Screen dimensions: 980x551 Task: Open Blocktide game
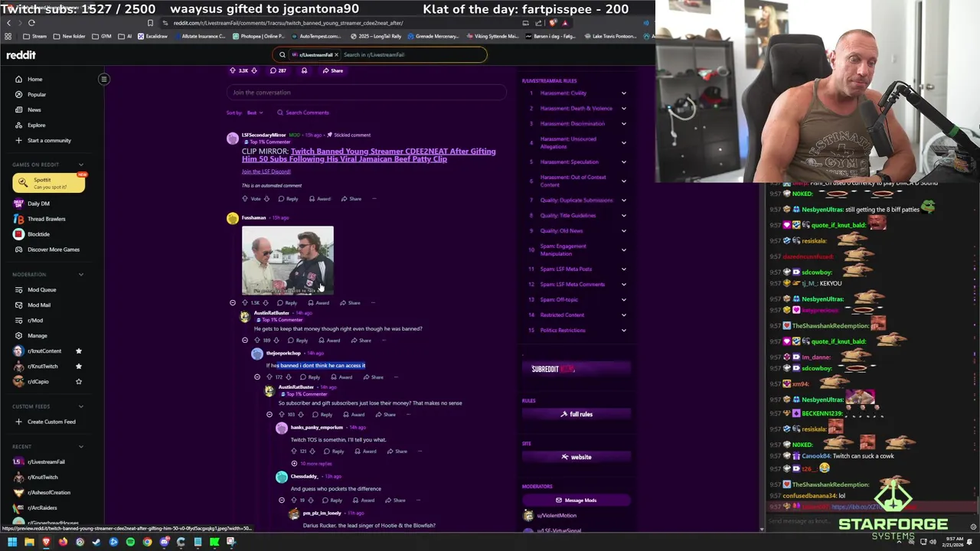(x=38, y=234)
